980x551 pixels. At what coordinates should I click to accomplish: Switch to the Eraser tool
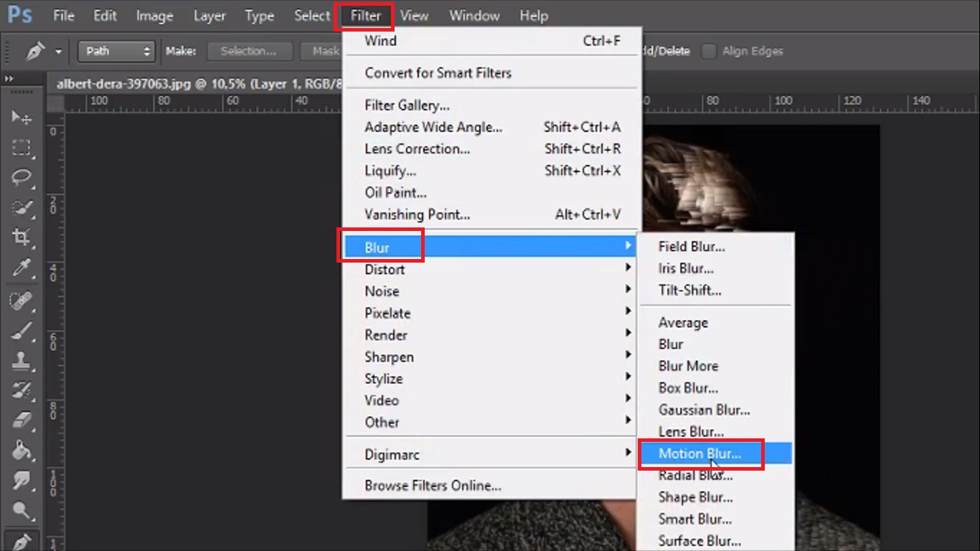tap(22, 419)
